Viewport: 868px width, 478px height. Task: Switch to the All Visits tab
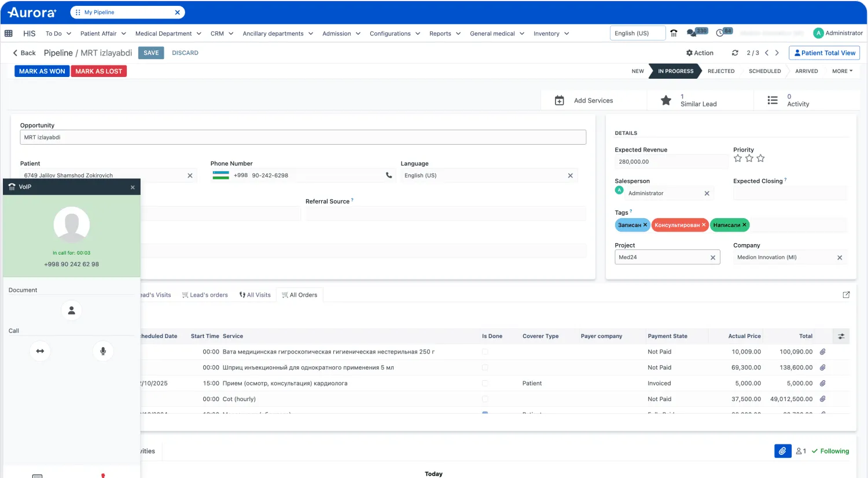coord(255,295)
